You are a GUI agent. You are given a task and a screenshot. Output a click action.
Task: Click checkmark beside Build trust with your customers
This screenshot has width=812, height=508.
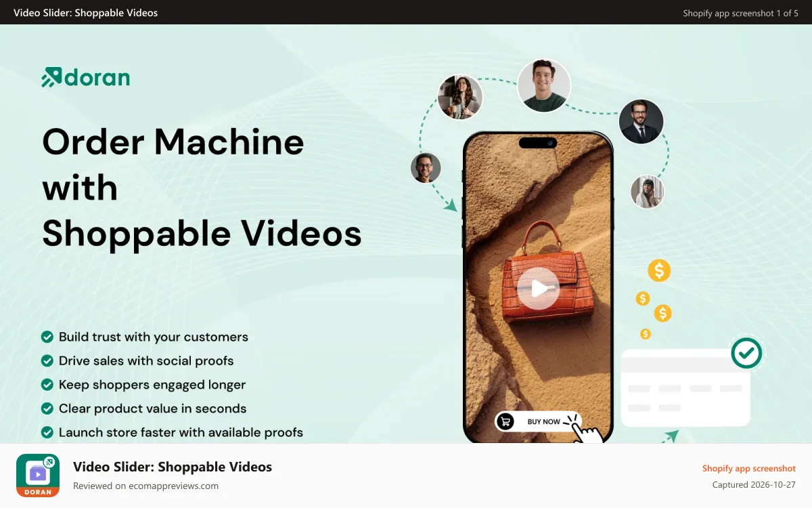tap(47, 337)
